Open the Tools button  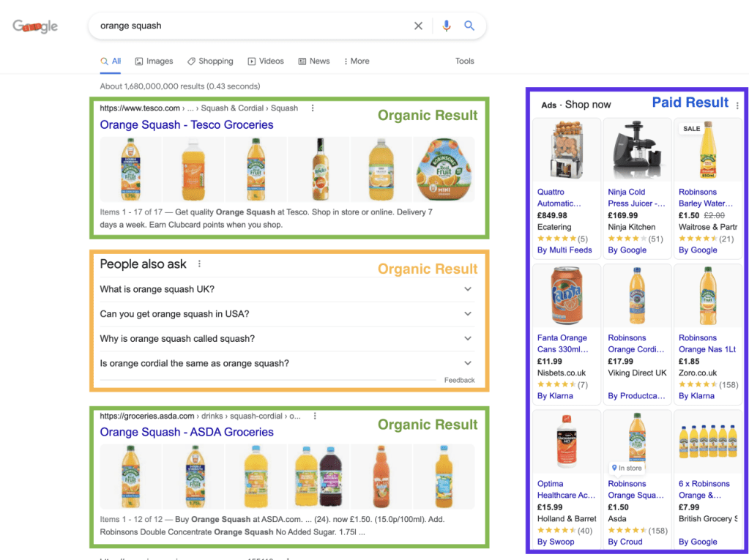tap(464, 61)
